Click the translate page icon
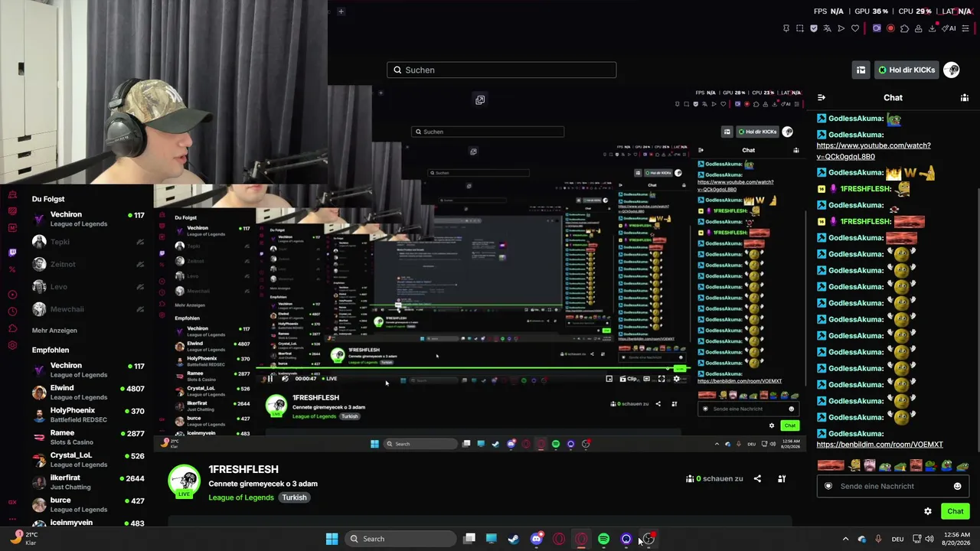 [x=828, y=28]
